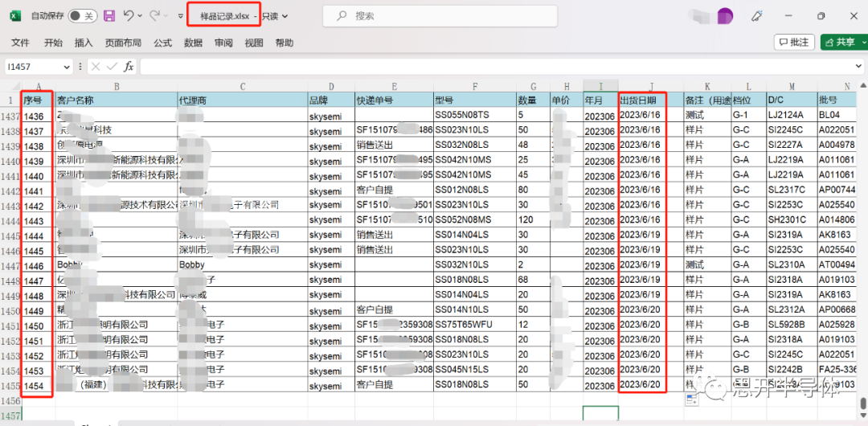Screen dimensions: 868x426
Task: Click cell SS012N08LS in 型号 column
Action: pos(475,191)
